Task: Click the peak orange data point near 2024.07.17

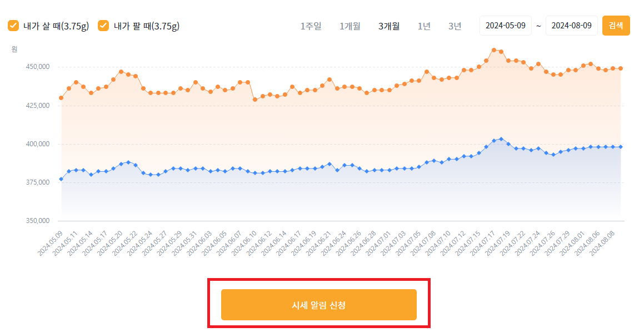Action: click(493, 50)
